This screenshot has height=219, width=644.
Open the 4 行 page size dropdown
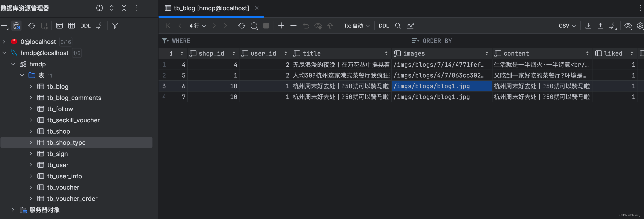click(198, 26)
